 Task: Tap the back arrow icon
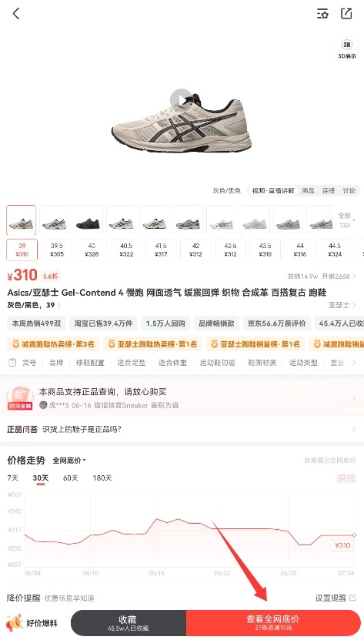point(16,13)
